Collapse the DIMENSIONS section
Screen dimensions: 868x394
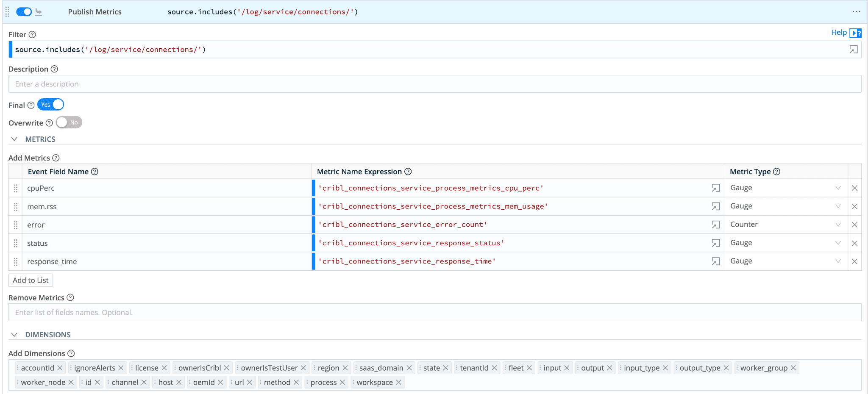[x=14, y=334]
